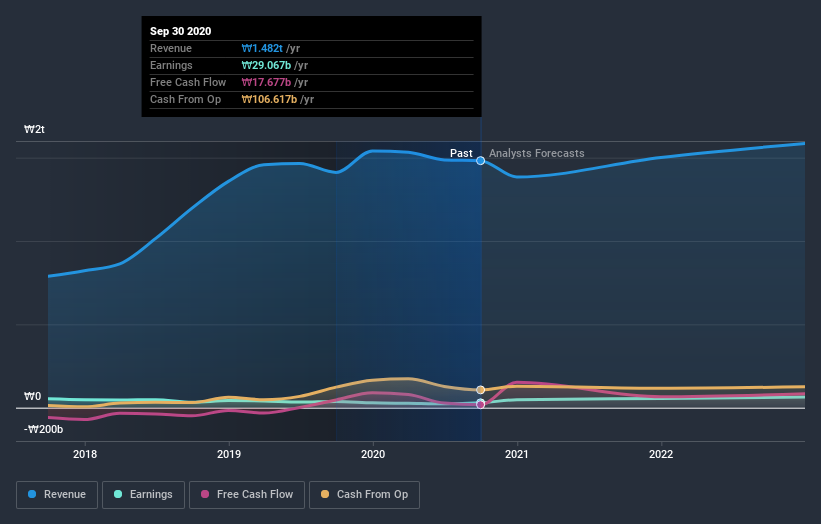Click the 2020 x-axis label
This screenshot has height=524, width=821.
pyautogui.click(x=373, y=454)
